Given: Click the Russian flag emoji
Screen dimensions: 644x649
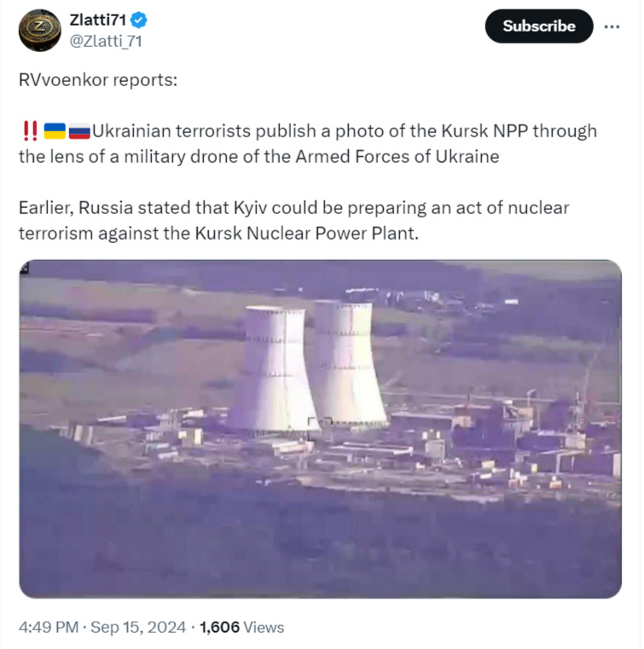Looking at the screenshot, I should (79, 131).
